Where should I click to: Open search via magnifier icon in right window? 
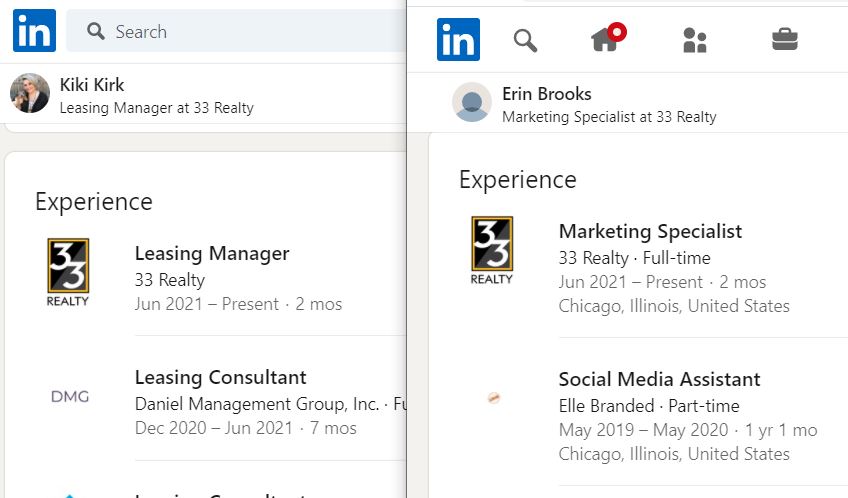pos(525,40)
